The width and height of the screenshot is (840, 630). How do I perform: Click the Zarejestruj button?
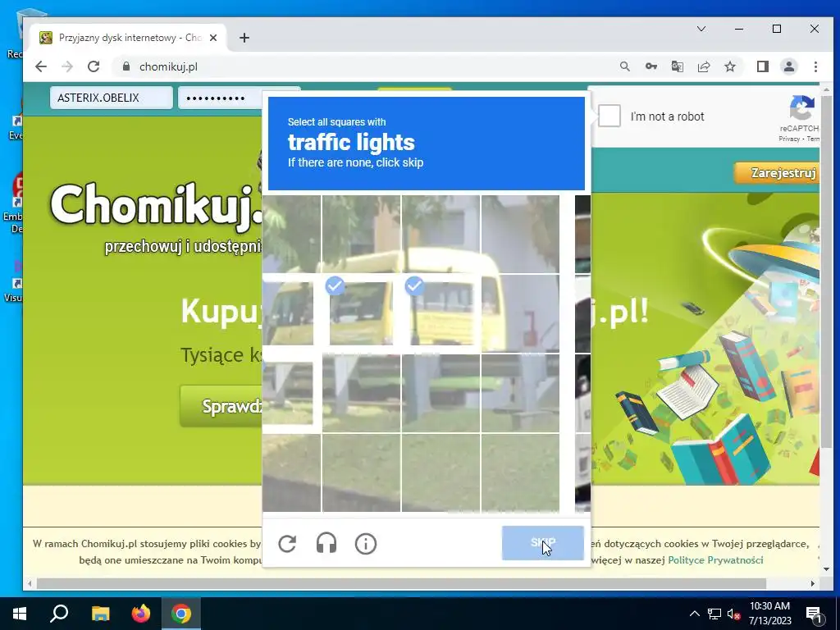coord(778,173)
